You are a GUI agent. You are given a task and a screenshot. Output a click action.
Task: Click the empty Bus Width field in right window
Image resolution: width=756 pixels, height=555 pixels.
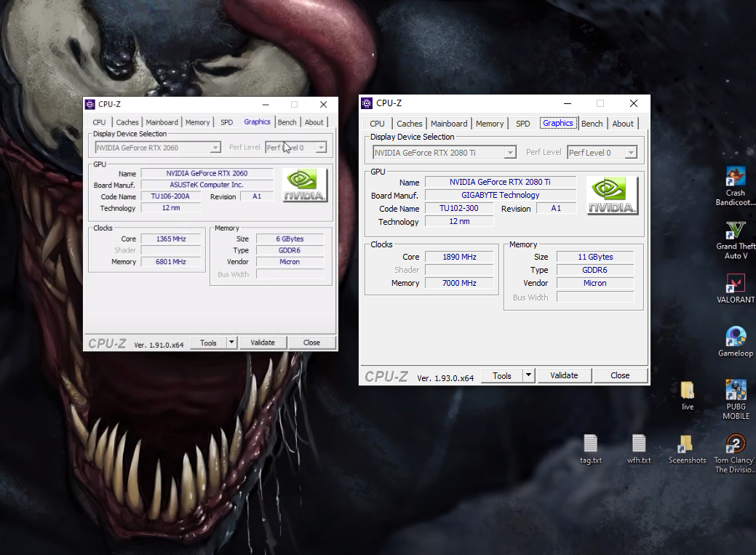(x=595, y=297)
